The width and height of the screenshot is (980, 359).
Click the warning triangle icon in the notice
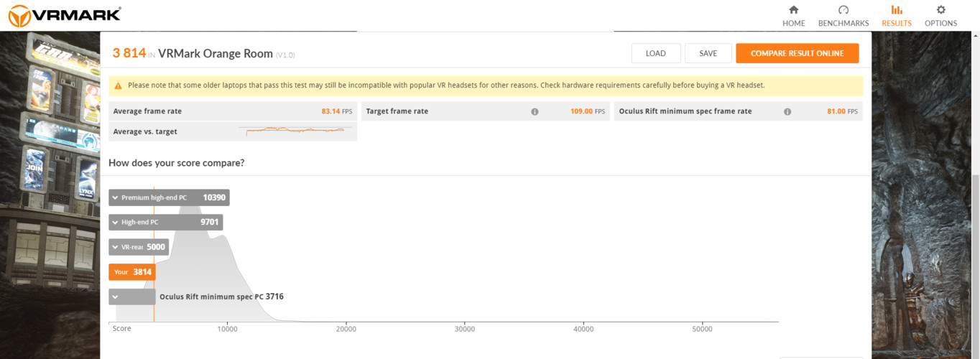coord(118,85)
